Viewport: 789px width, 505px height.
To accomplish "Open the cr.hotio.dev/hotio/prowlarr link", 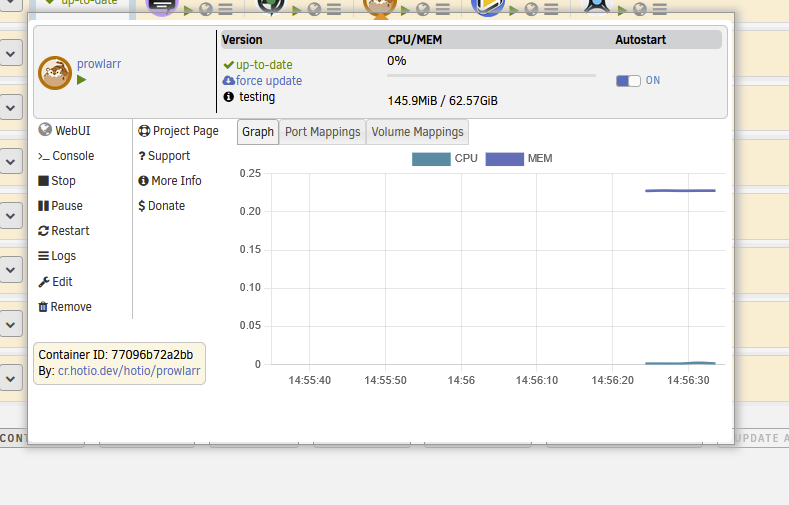I will click(x=129, y=371).
